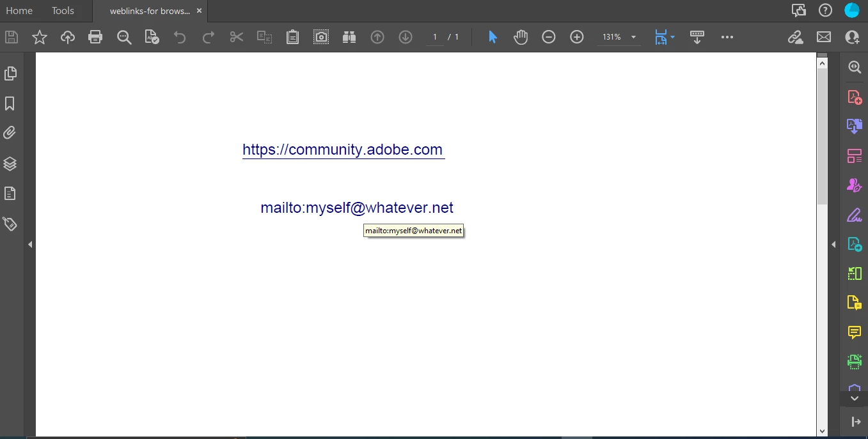Screen dimensions: 868x439
Task: Print the document using printer icon
Action: (x=95, y=37)
